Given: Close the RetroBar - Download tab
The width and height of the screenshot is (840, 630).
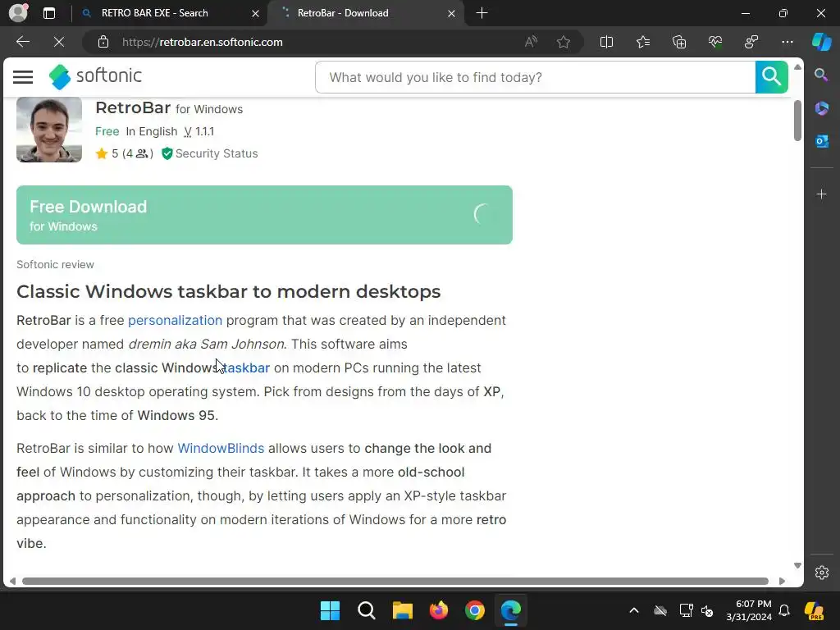Looking at the screenshot, I should click(452, 13).
